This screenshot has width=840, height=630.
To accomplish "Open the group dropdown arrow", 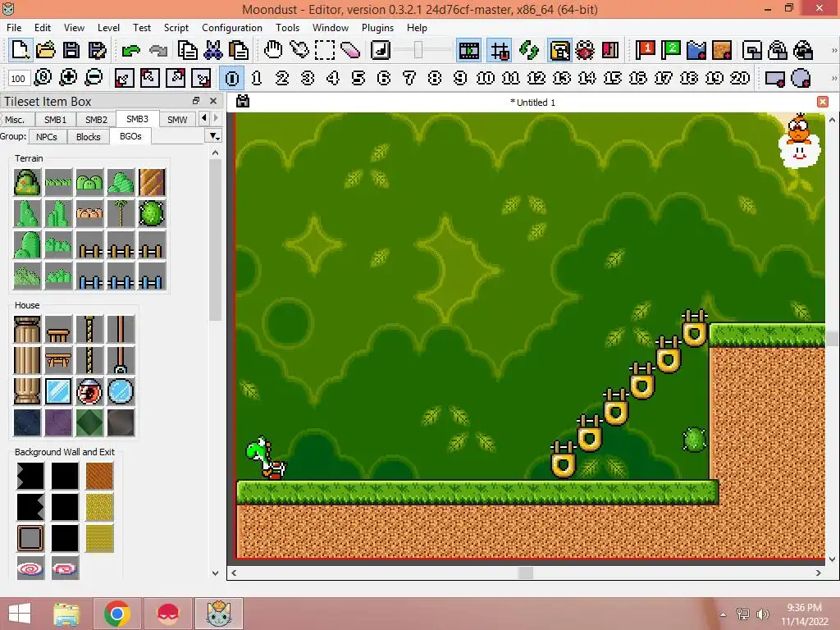I will pyautogui.click(x=214, y=137).
